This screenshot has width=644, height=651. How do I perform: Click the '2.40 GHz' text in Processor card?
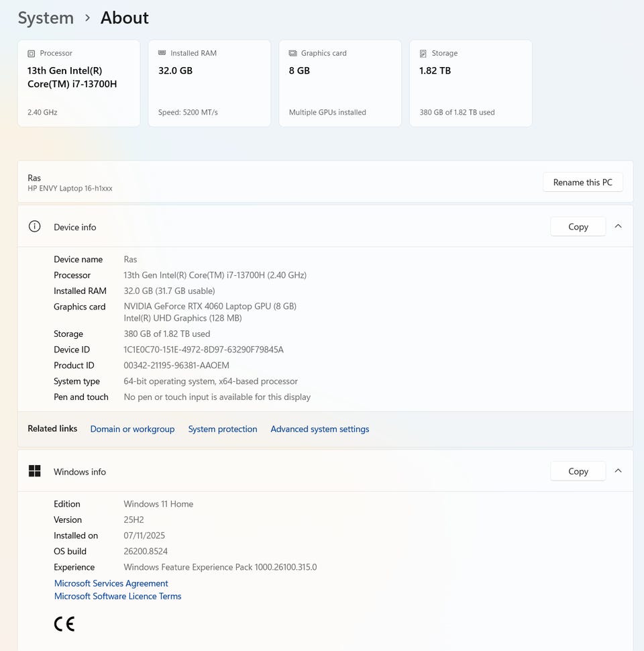click(x=42, y=112)
